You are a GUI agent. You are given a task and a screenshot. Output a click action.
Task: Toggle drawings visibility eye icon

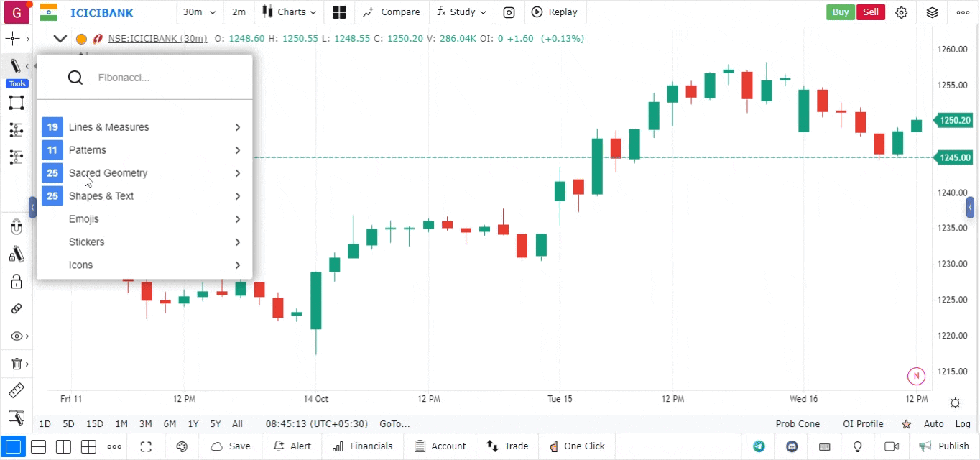coord(16,336)
